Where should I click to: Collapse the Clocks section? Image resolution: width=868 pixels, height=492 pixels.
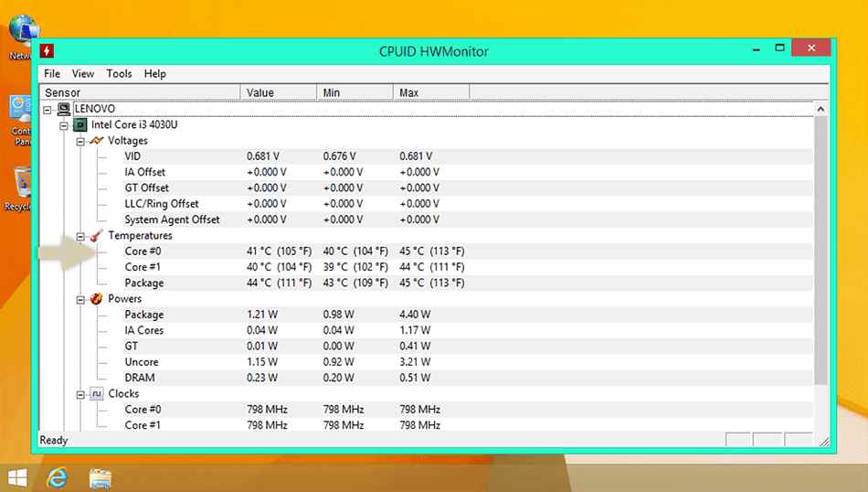(x=80, y=394)
